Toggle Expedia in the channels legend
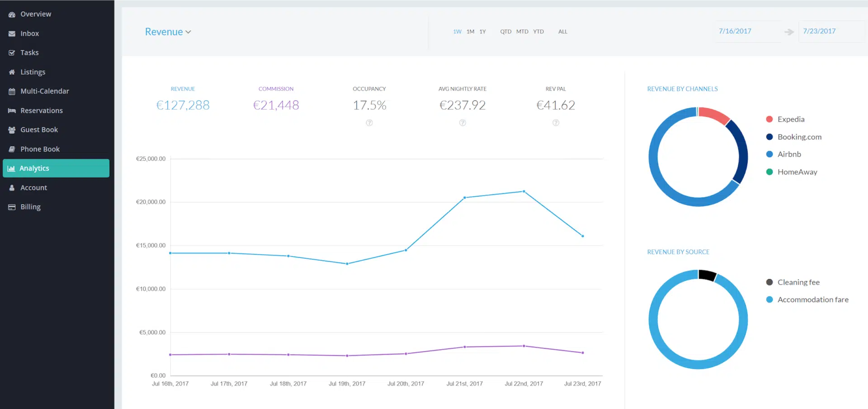868x409 pixels. (791, 119)
